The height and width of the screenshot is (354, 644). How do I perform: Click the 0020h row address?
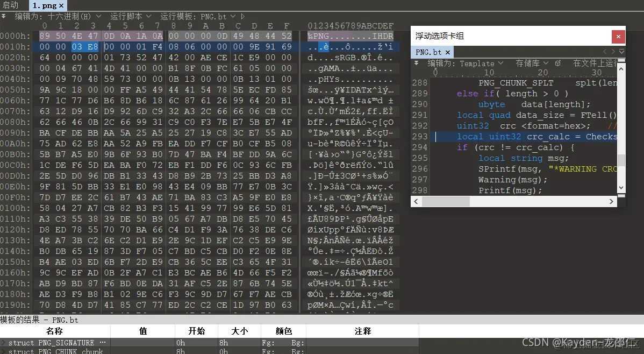click(x=15, y=58)
